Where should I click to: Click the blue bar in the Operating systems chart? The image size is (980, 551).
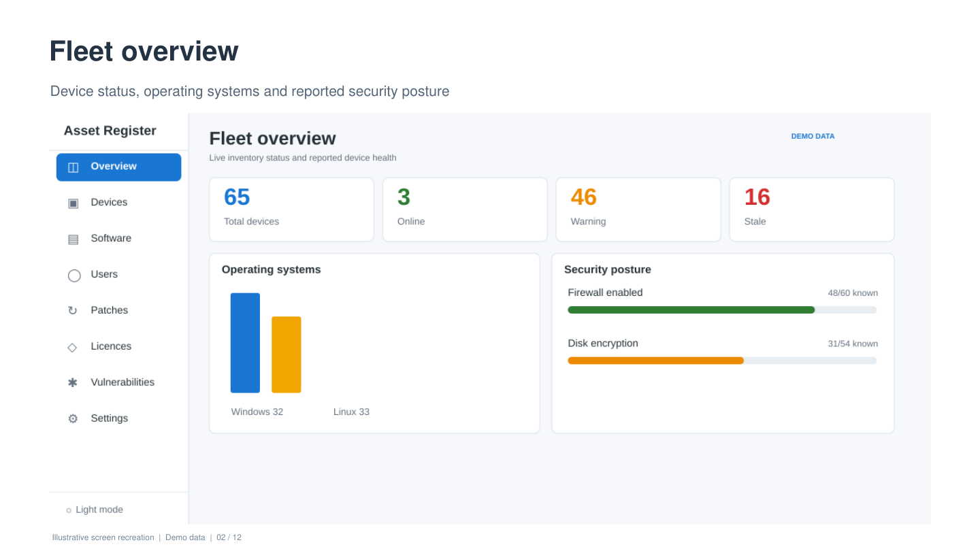tap(245, 343)
